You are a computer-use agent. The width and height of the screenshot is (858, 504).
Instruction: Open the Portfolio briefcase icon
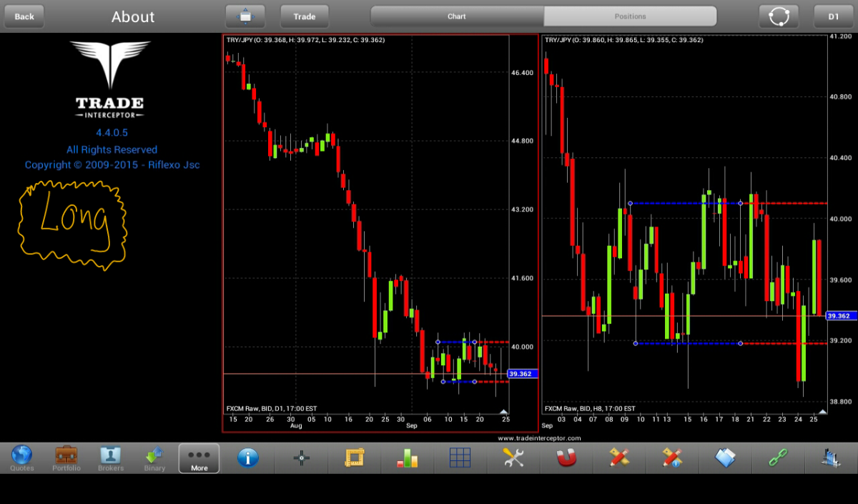pyautogui.click(x=66, y=458)
